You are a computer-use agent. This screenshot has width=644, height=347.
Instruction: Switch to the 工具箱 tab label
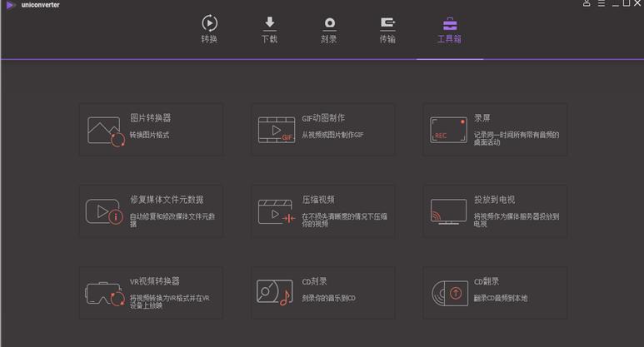click(x=449, y=39)
